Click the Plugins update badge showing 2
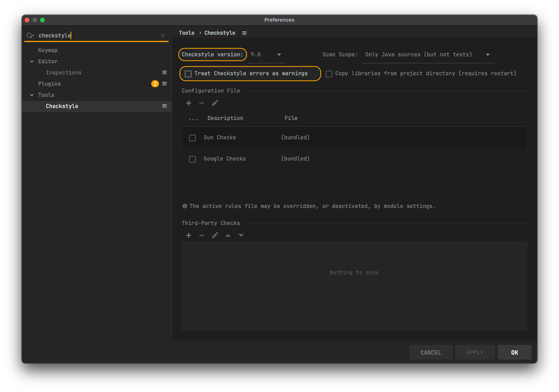Screen dimensions: 559x392 155,84
